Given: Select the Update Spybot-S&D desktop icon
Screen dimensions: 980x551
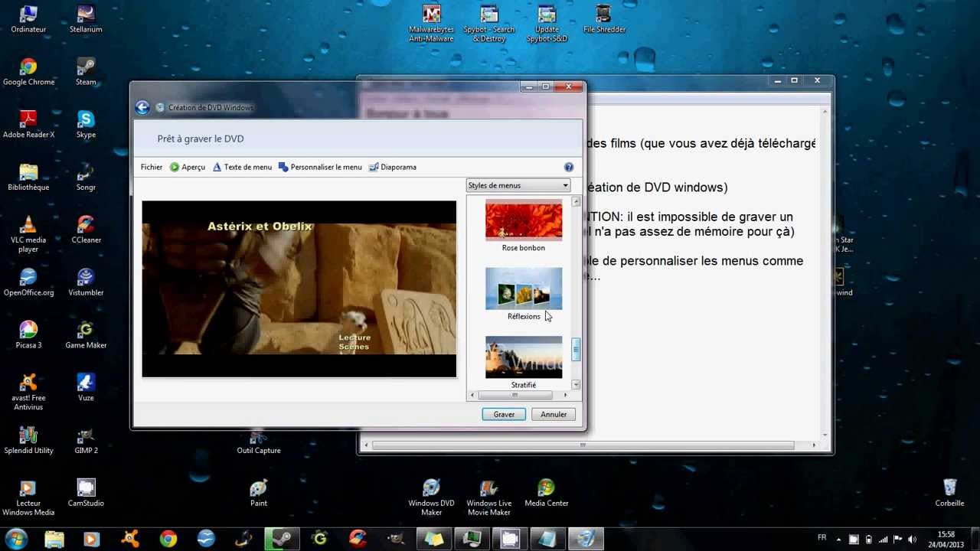Looking at the screenshot, I should point(547,24).
